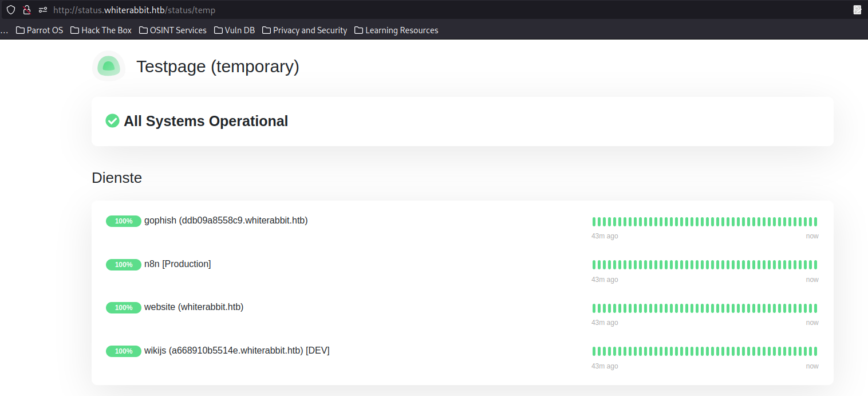Click the page icon at right of address bar
This screenshot has height=396, width=868.
pos(857,10)
